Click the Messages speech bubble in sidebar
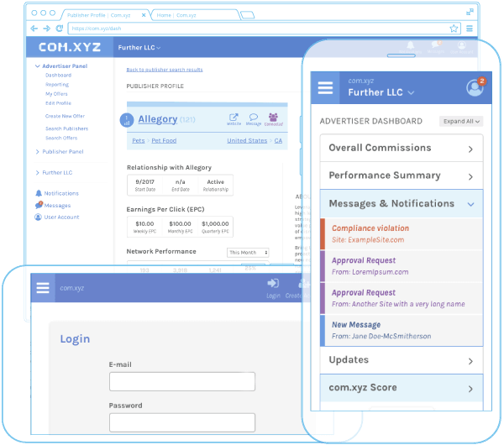This screenshot has width=504, height=445. 39,205
